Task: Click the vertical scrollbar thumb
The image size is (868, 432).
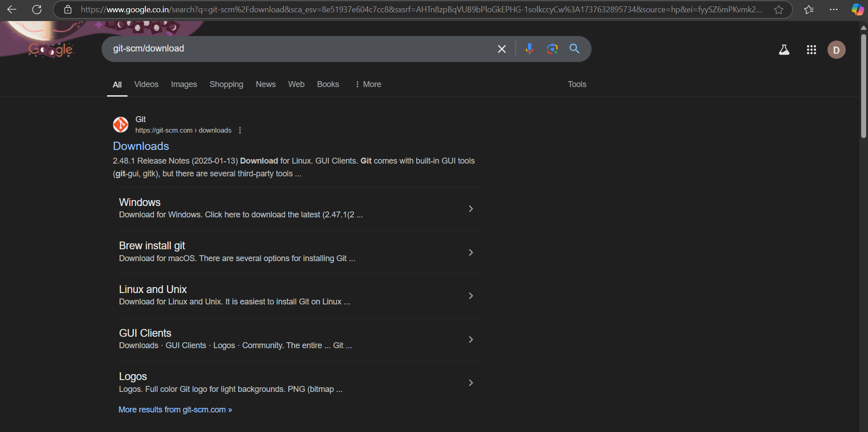Action: (x=863, y=86)
